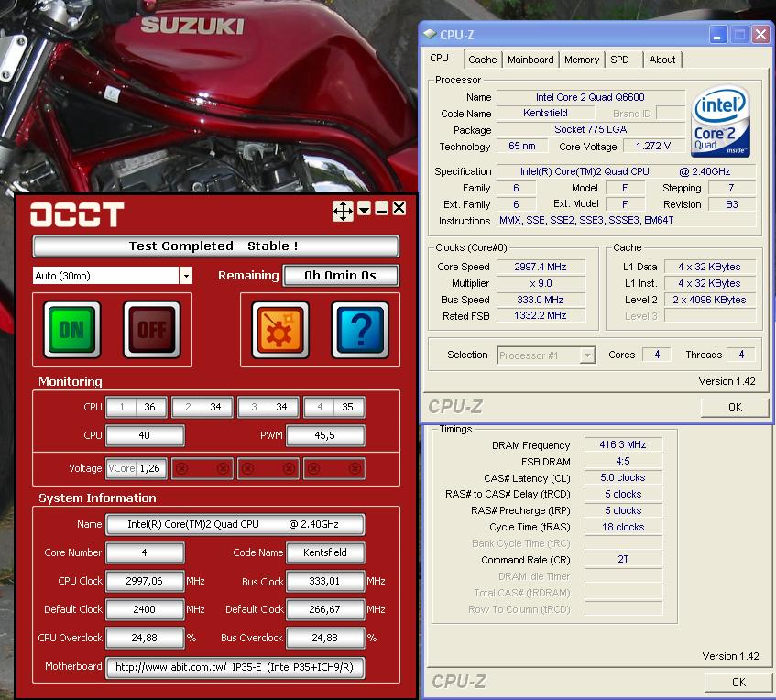The width and height of the screenshot is (776, 700).
Task: Click the Remaining time field 0h 0min 0s
Action: coord(341,275)
